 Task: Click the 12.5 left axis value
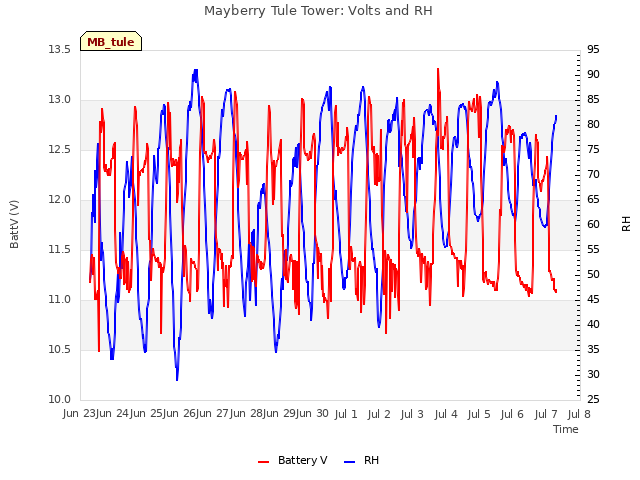(60, 149)
